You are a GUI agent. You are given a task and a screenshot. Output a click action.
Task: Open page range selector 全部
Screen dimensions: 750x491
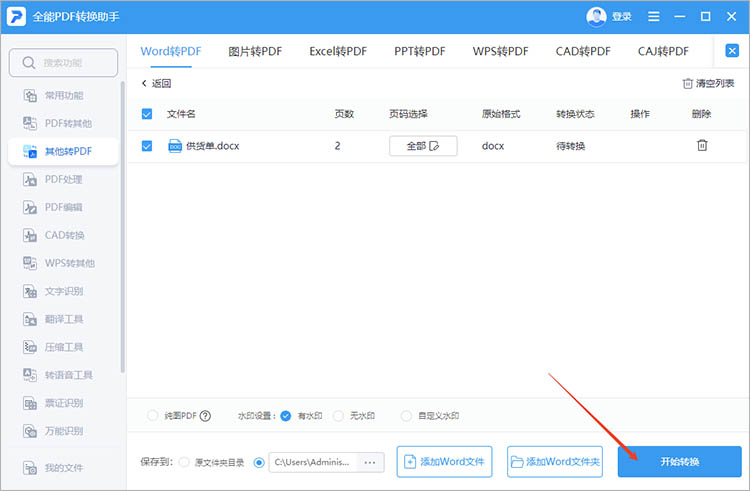click(423, 146)
